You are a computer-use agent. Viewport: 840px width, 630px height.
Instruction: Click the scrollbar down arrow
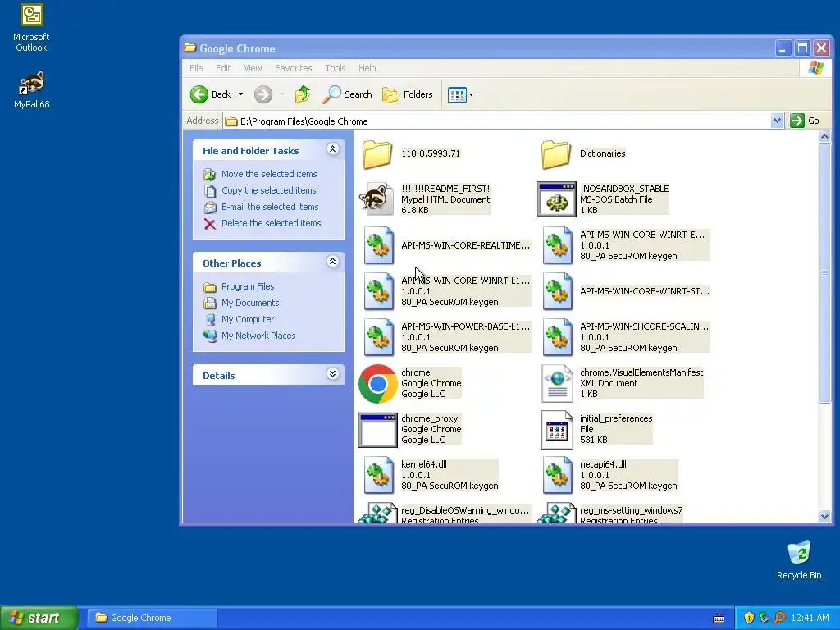tap(824, 517)
